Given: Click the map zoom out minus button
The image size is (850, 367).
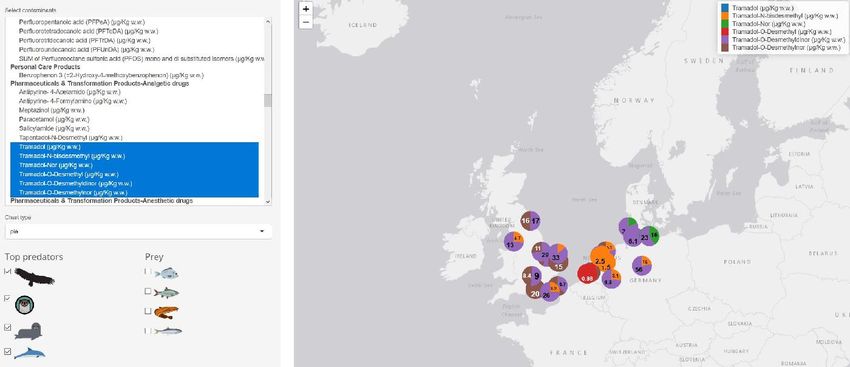Looking at the screenshot, I should point(306,22).
